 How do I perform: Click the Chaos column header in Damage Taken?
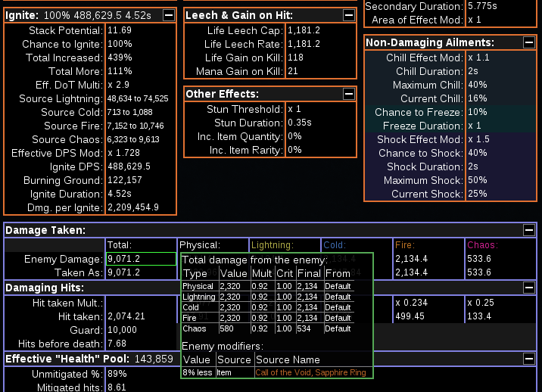point(482,245)
